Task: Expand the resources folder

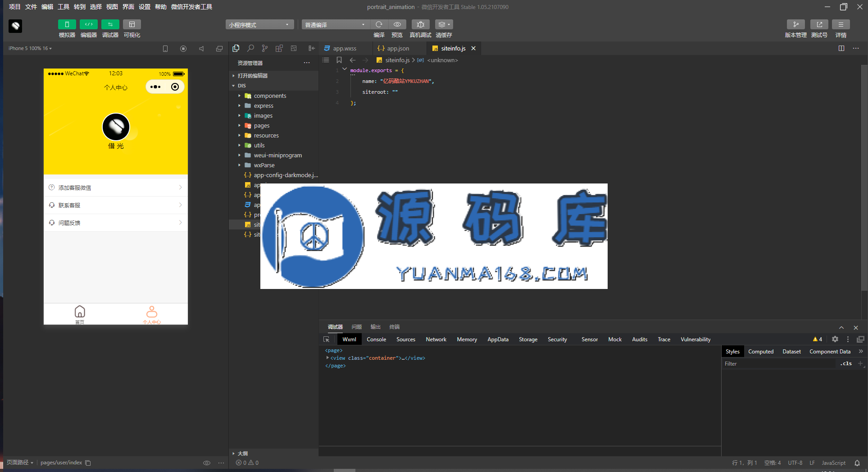Action: pyautogui.click(x=273, y=135)
